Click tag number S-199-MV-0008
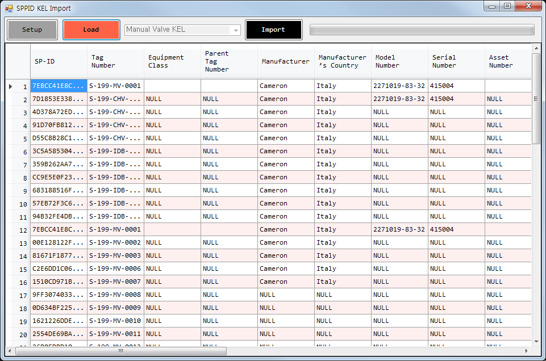 pyautogui.click(x=116, y=295)
